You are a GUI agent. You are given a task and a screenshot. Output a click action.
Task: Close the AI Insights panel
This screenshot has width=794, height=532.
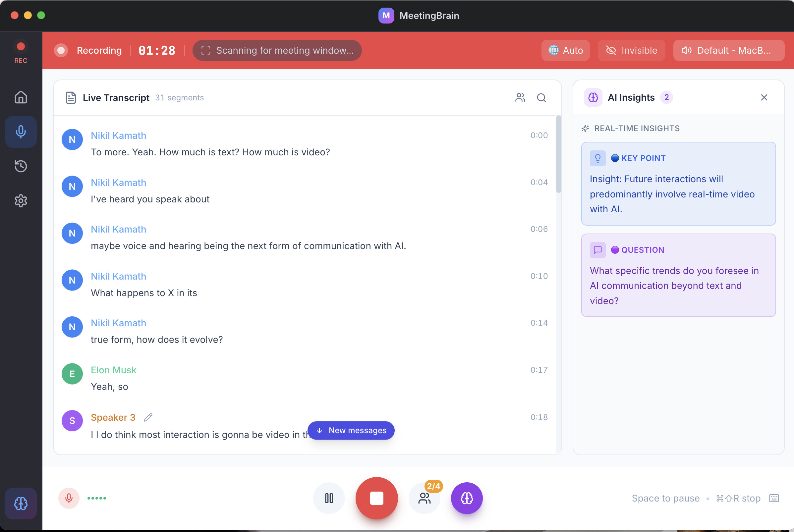pos(764,98)
